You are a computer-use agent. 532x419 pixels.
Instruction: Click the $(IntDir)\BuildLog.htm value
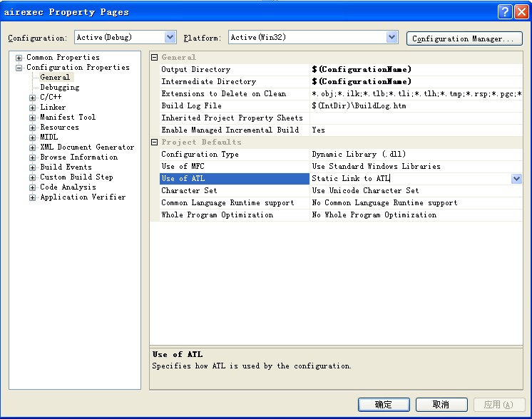point(359,105)
